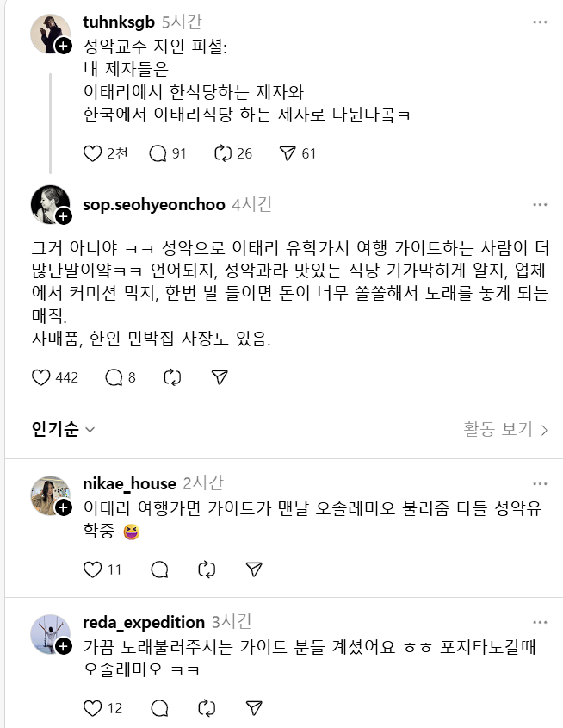This screenshot has width=563, height=728.
Task: Share tuhnksgb post via paper plane icon
Action: (288, 153)
